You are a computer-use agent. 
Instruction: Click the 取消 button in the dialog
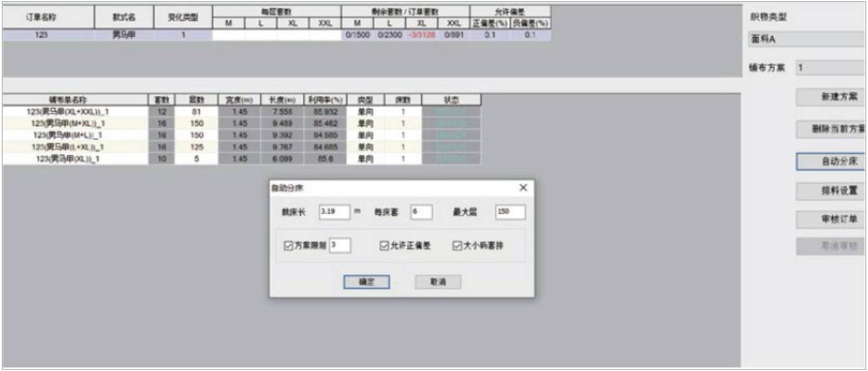coord(438,282)
